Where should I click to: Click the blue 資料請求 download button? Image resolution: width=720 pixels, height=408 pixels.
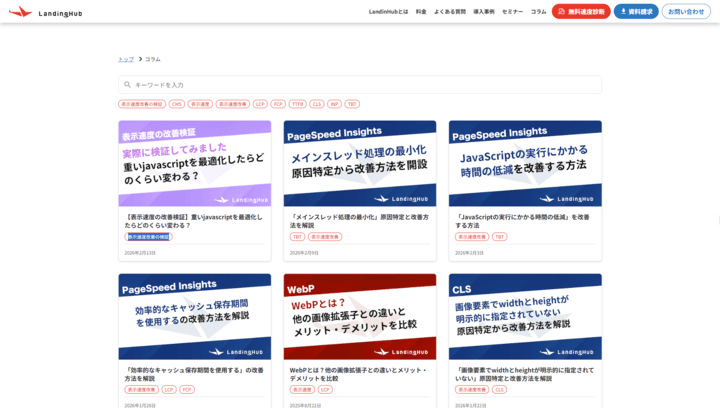(x=636, y=11)
